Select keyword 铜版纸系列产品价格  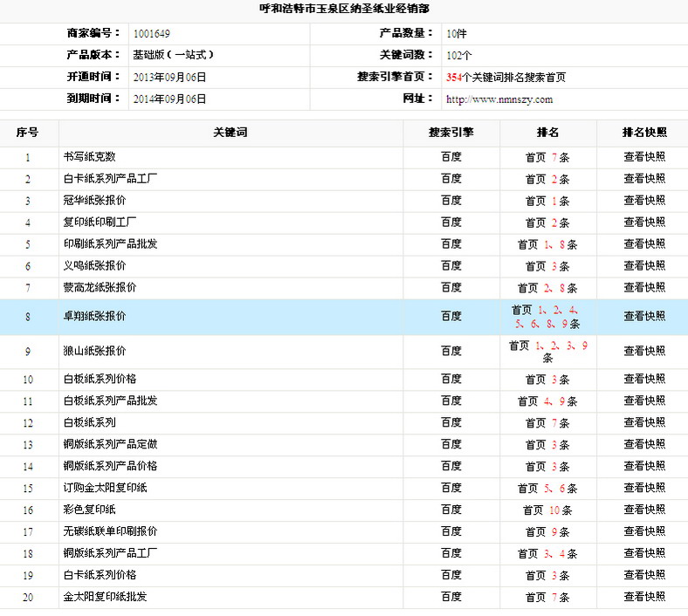(x=110, y=466)
